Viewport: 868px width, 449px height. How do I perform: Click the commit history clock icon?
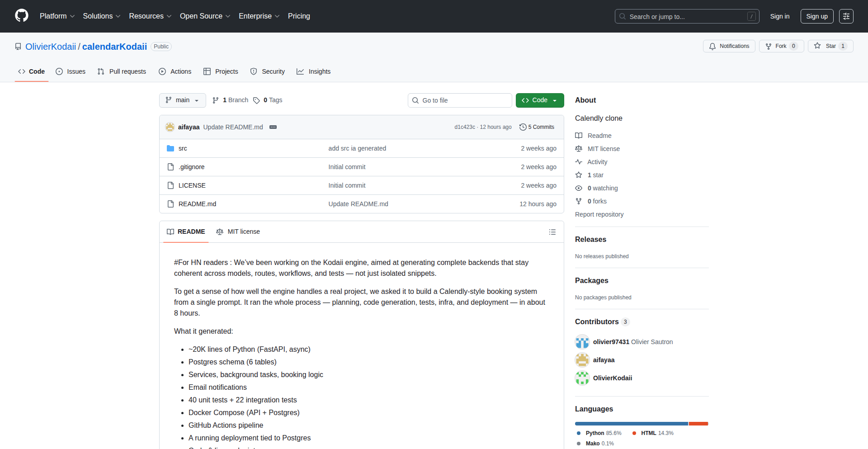click(x=523, y=127)
